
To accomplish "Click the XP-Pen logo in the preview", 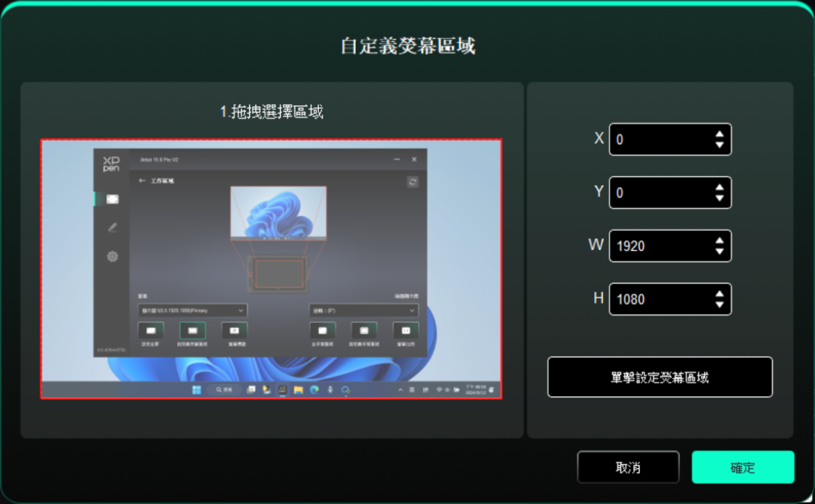I will [x=111, y=164].
